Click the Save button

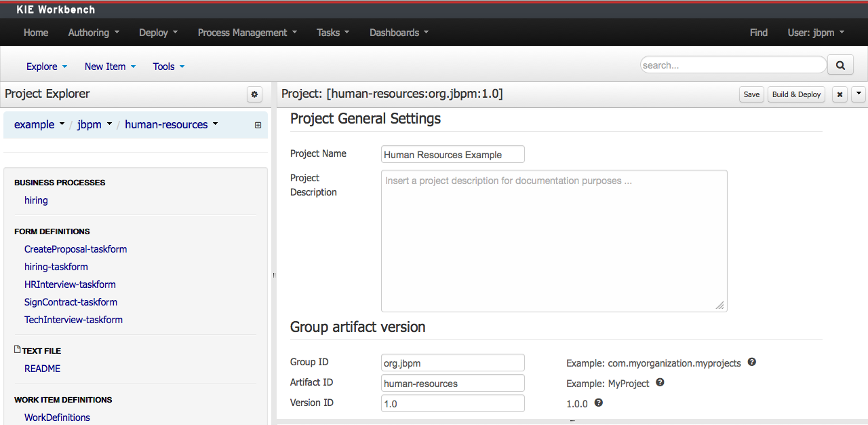751,94
